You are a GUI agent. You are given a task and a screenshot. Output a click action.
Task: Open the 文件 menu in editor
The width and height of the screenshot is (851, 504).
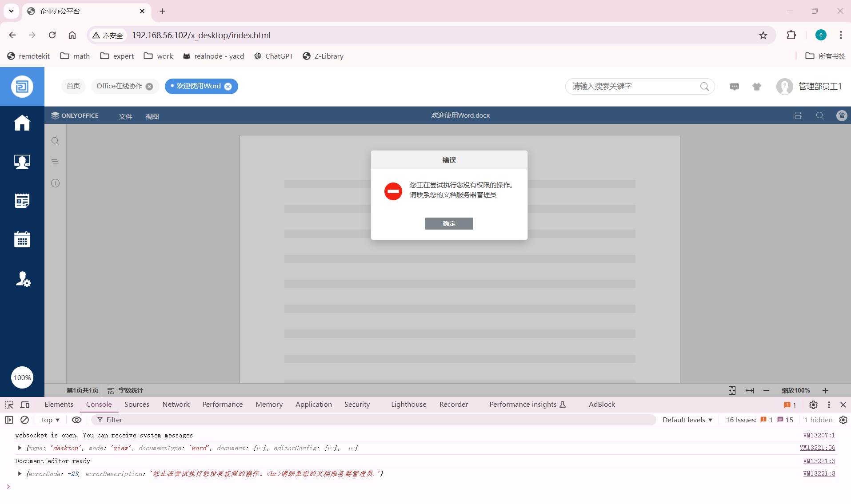(125, 116)
